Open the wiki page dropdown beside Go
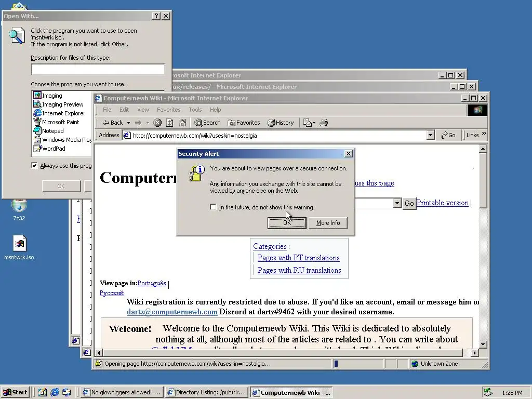Viewport: 532px width, 399px height. 397,203
